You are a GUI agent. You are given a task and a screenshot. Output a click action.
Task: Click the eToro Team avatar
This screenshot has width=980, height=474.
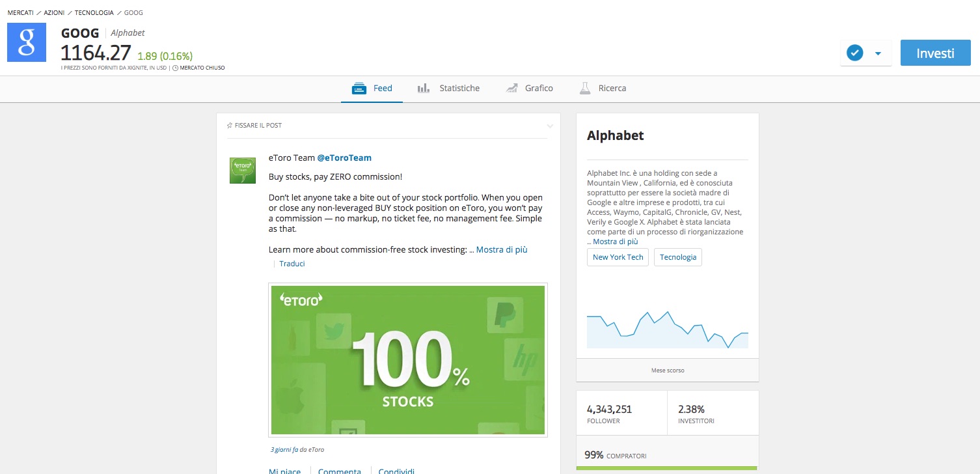[x=243, y=171]
